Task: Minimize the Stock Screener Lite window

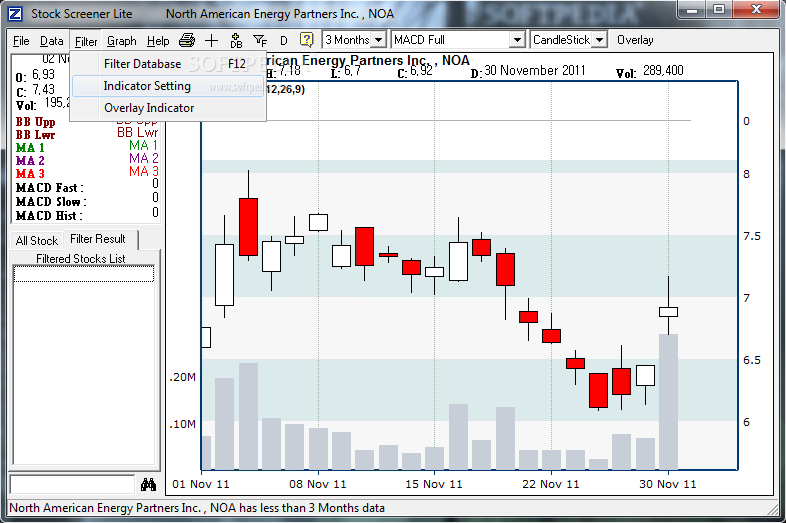Action: point(692,10)
